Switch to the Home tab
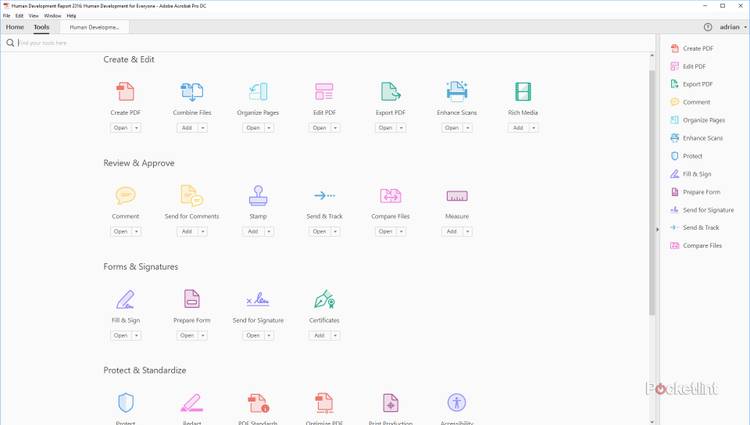This screenshot has width=750, height=425. 15,27
